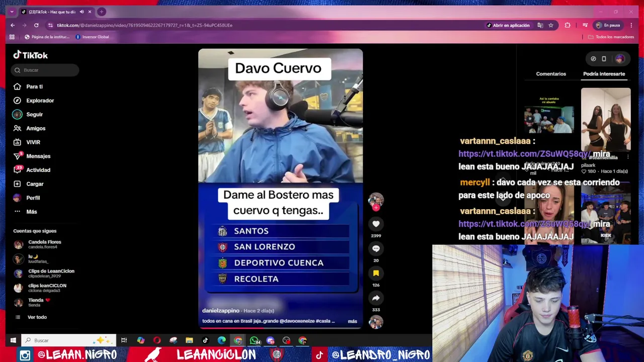Open spinning sound disc below share

click(376, 322)
